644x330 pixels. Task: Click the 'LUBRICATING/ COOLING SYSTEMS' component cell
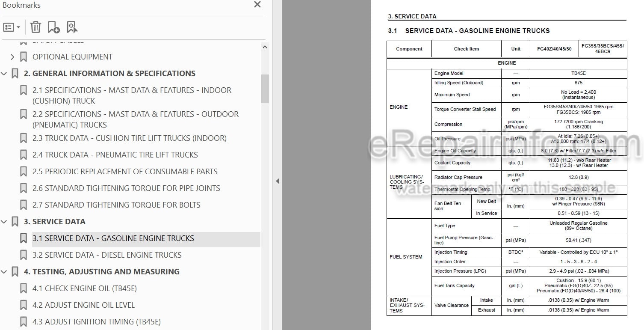(409, 182)
